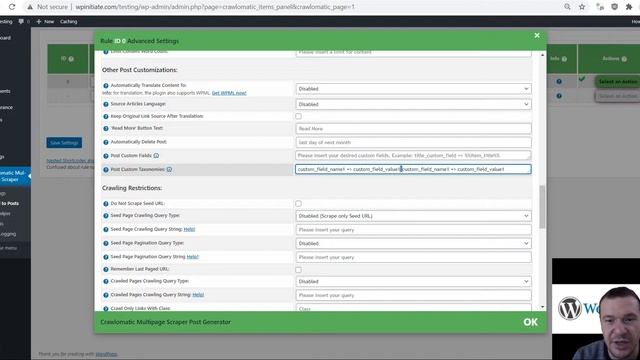Open info circle after Post Custom Taxonomies label
The width and height of the screenshot is (640, 360).
(169, 169)
